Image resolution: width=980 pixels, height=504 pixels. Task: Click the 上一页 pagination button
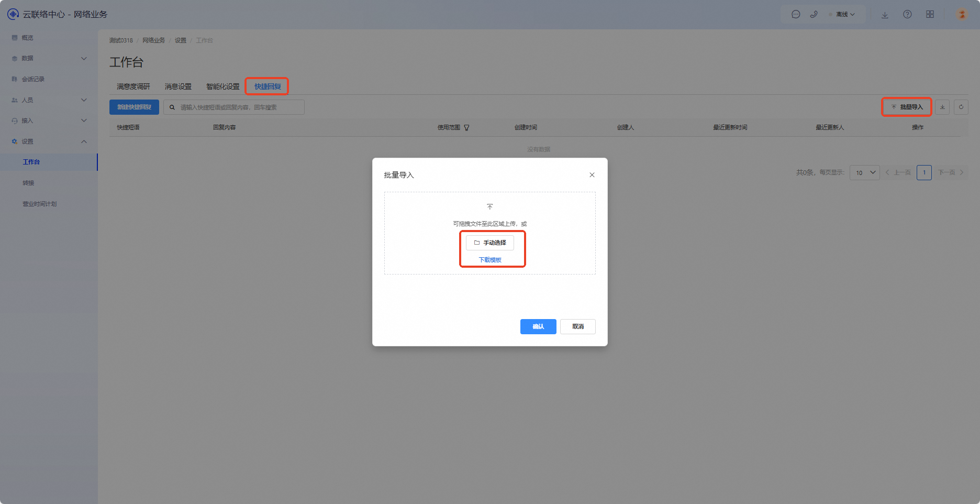pos(898,172)
